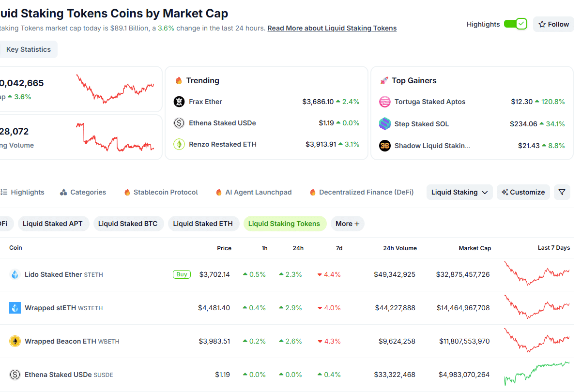The height and width of the screenshot is (392, 581).
Task: Sort table by 7d column
Action: 339,248
